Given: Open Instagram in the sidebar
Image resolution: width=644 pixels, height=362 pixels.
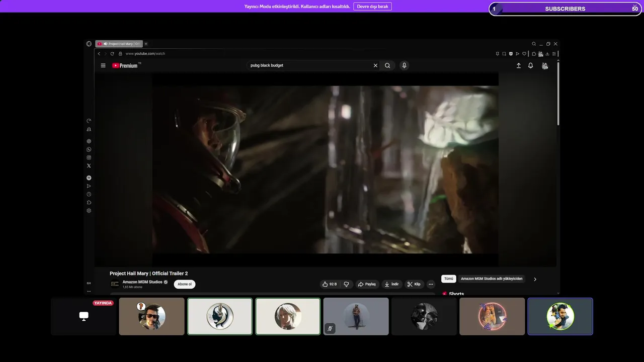Looking at the screenshot, I should coord(89,157).
